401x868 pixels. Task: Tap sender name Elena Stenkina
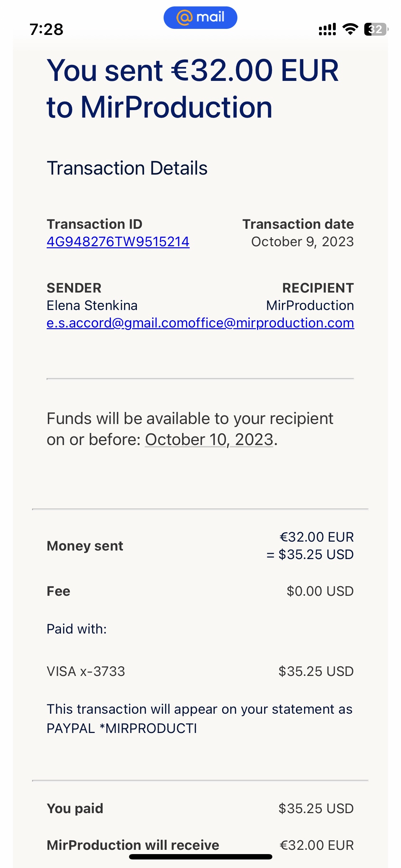pos(92,305)
